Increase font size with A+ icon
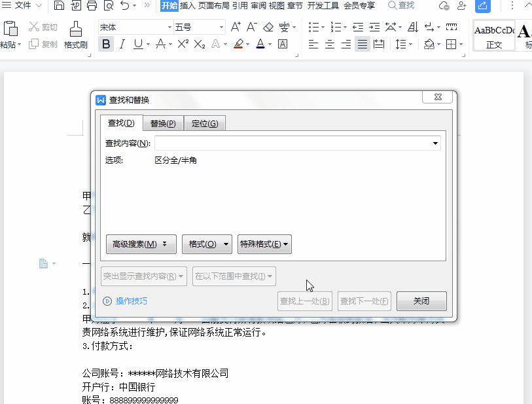Screen dimensions: 532x404 [x=236, y=27]
